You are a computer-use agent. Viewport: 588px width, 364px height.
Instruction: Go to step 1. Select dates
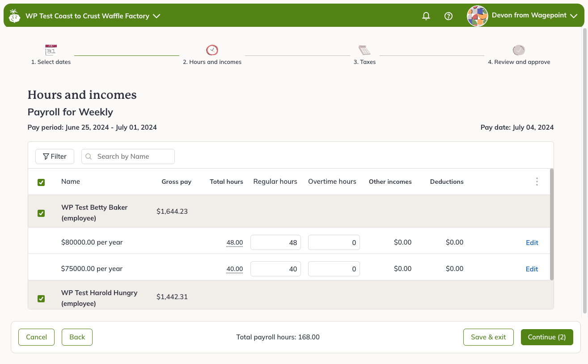[x=51, y=62]
